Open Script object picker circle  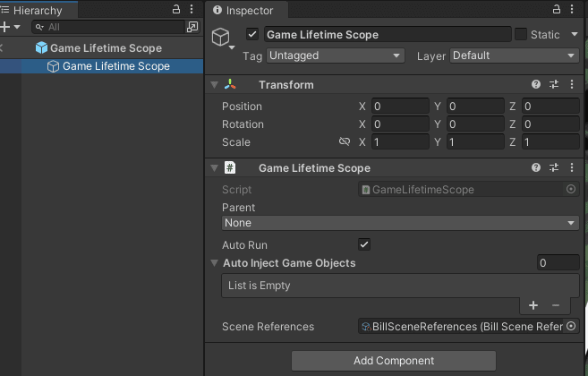[x=571, y=189]
